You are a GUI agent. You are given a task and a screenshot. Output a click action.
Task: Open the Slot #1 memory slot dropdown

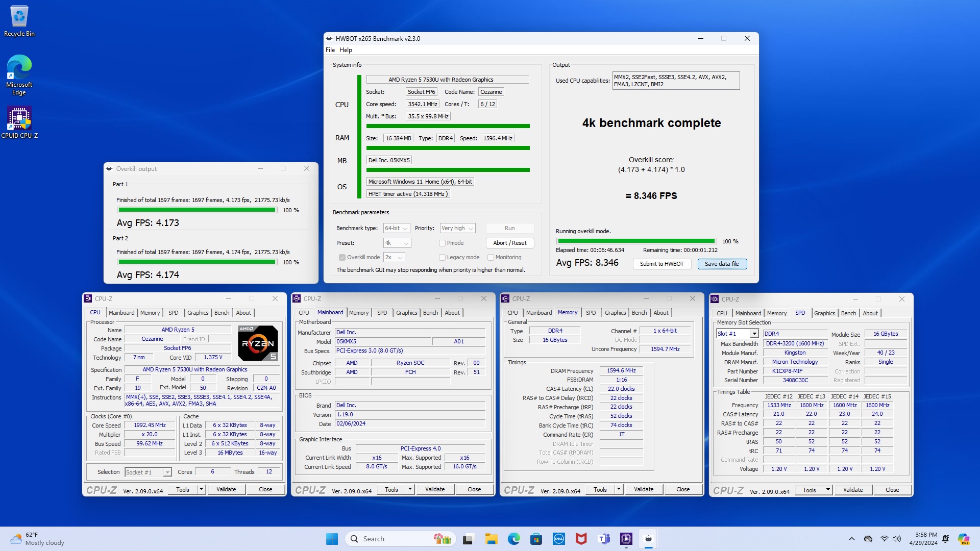(737, 334)
